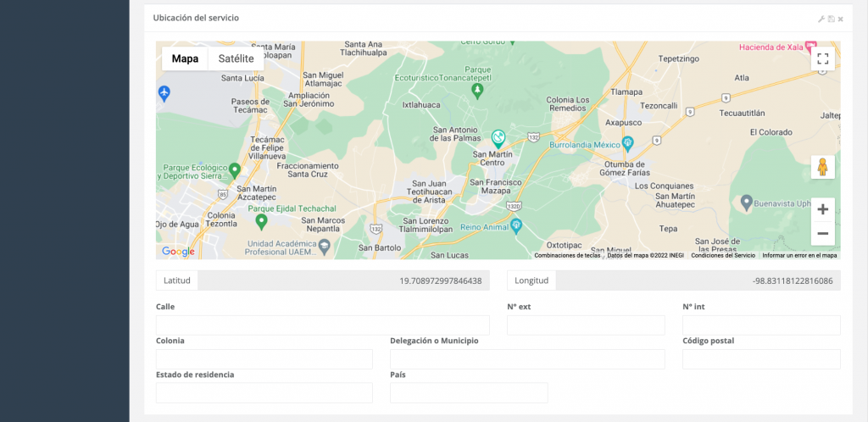Select the Parque EcoturisticoTonancatepetl tree marker
Screen dimensions: 868x422
[476, 92]
